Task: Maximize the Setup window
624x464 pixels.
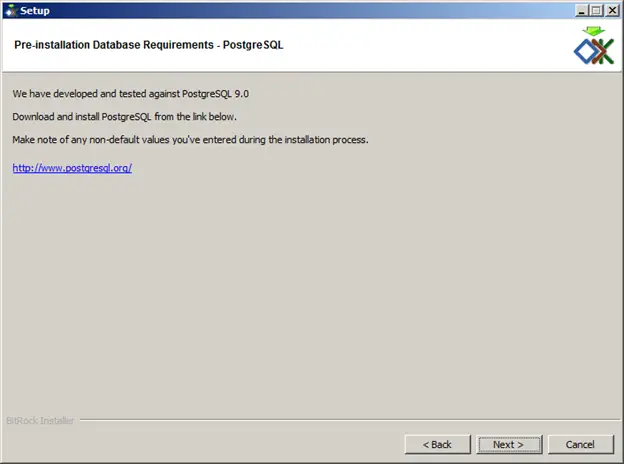Action: tap(596, 10)
